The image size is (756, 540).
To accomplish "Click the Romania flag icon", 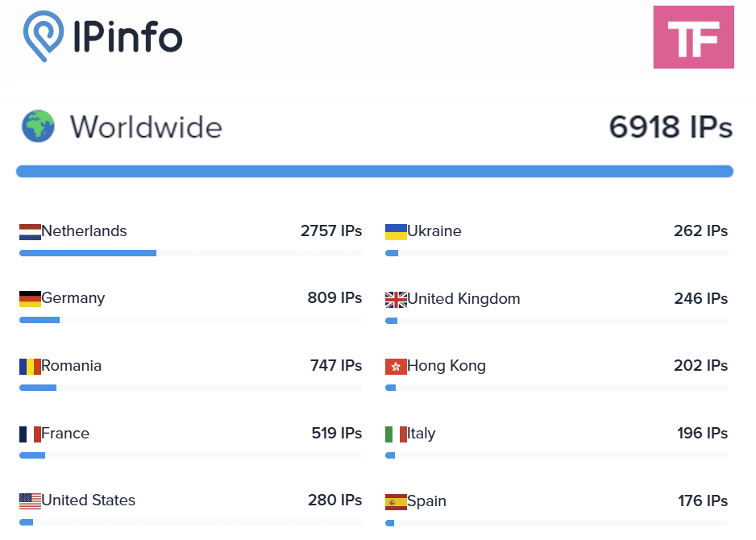I will click(30, 367).
